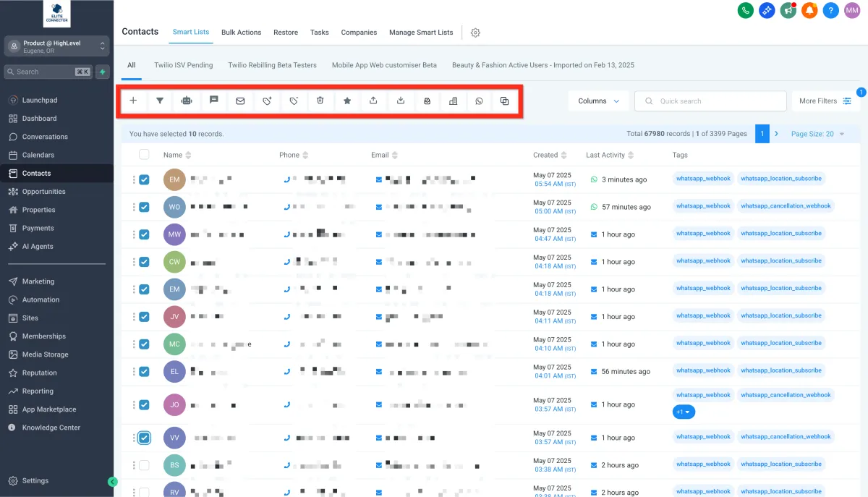The image size is (868, 497).
Task: Check the BS contact row checkbox
Action: pyautogui.click(x=144, y=465)
